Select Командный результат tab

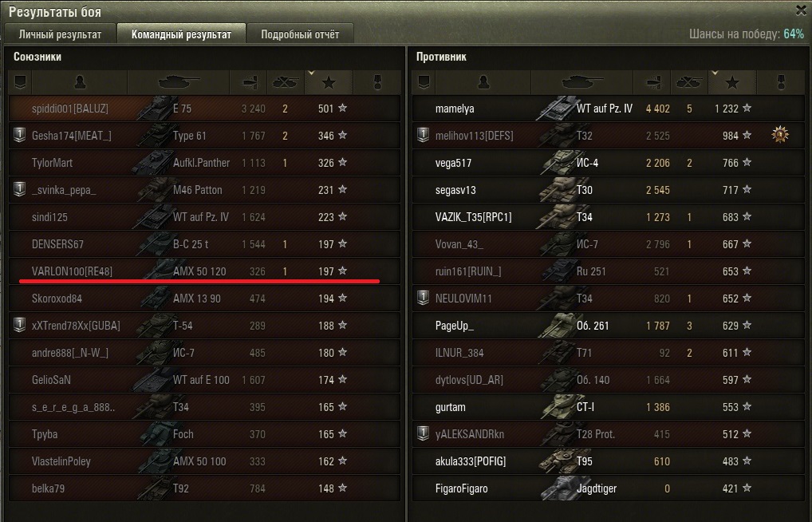click(x=181, y=34)
